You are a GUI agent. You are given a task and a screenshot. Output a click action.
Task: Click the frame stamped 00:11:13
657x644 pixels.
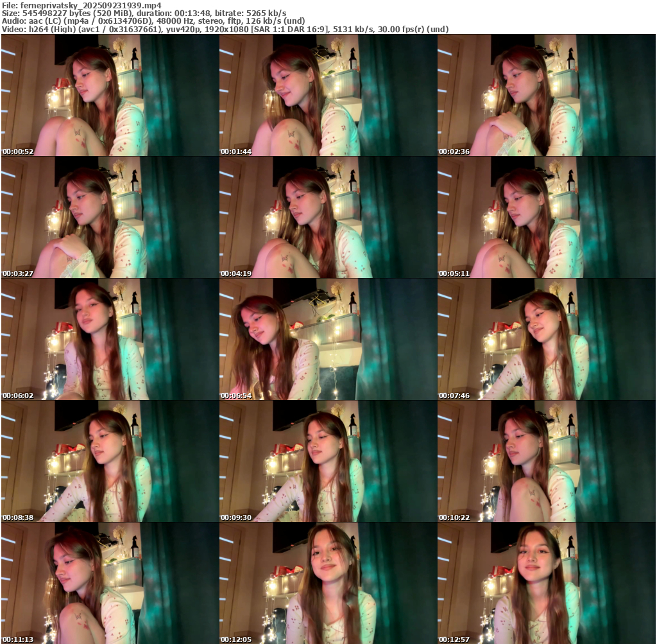pyautogui.click(x=110, y=583)
